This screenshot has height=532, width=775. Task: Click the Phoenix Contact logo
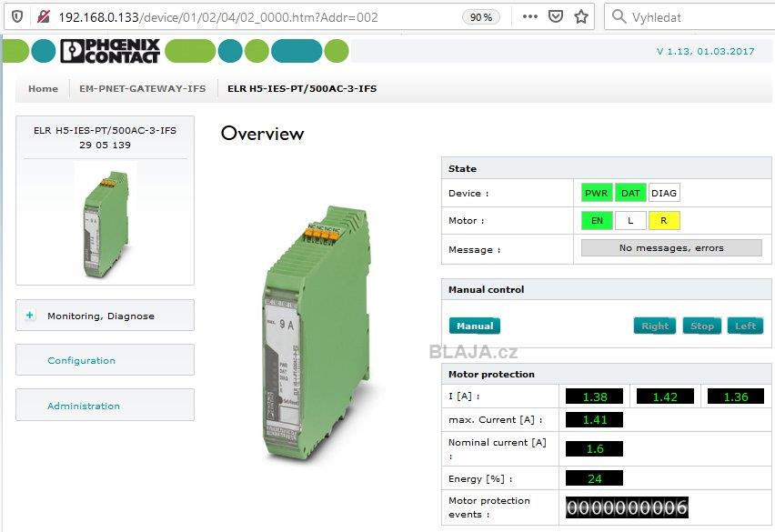(110, 51)
